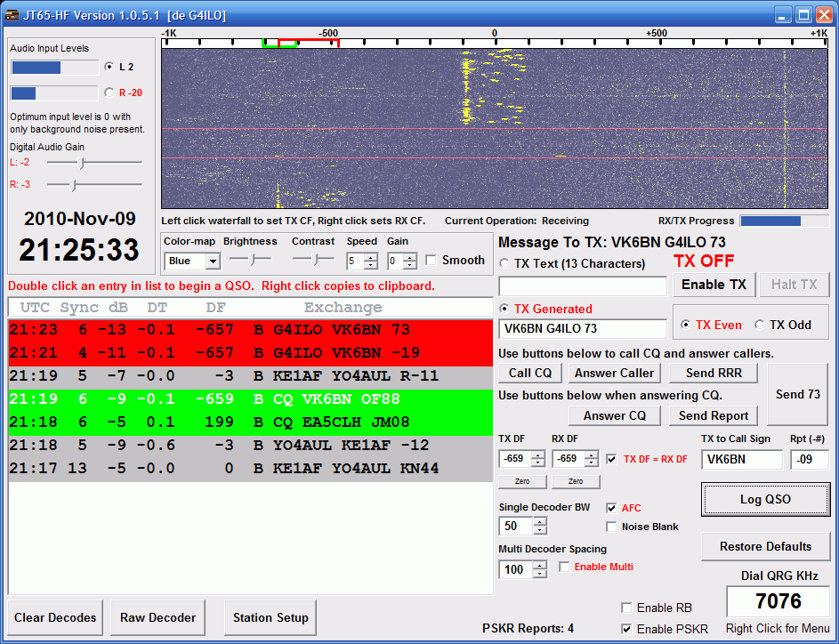839x644 pixels.
Task: Click the Zero button under RX DF
Action: pyautogui.click(x=576, y=481)
